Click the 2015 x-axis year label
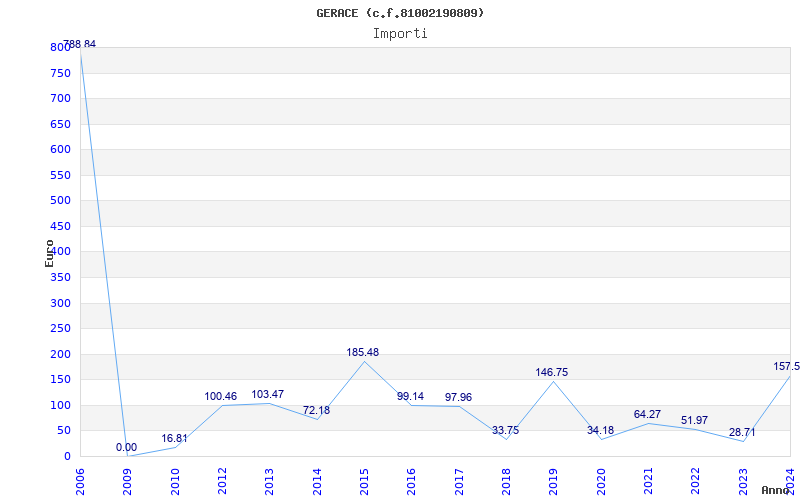Viewport: 800px width, 500px height. 364,482
